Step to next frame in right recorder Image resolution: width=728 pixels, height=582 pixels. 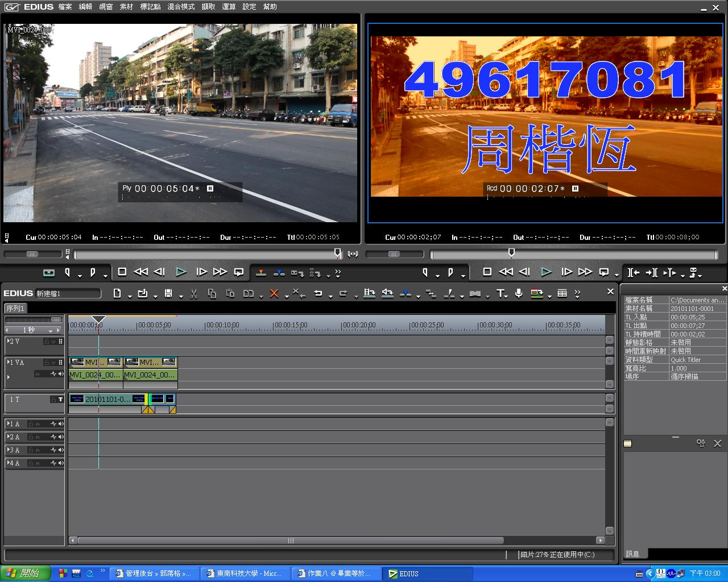coord(566,272)
